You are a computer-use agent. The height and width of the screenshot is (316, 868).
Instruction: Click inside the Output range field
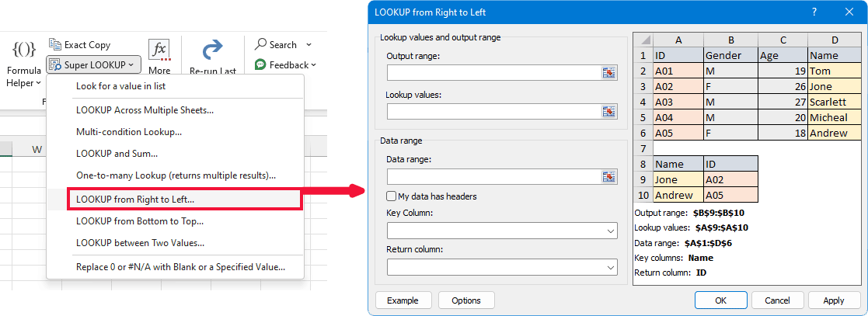click(x=492, y=72)
